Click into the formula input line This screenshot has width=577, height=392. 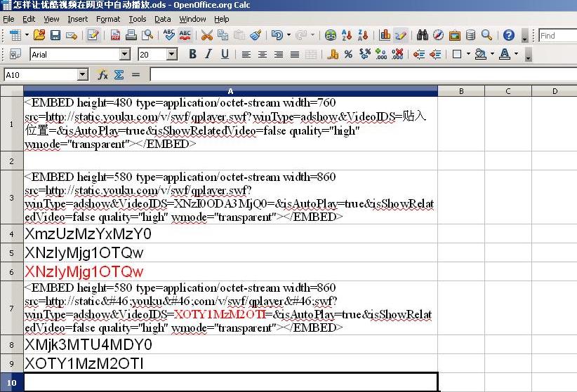point(364,75)
